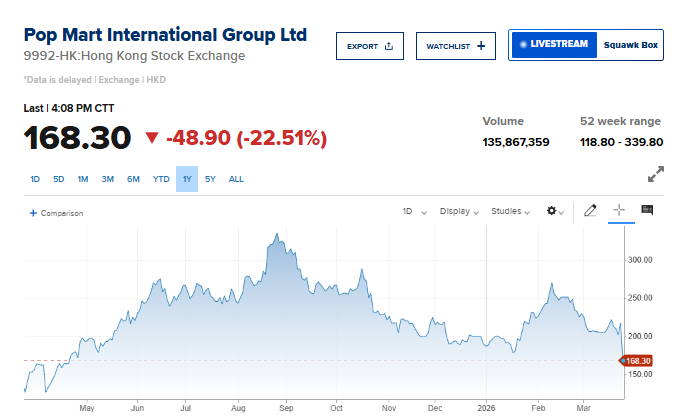Select the 1M time range
The image size is (674, 418).
click(83, 179)
